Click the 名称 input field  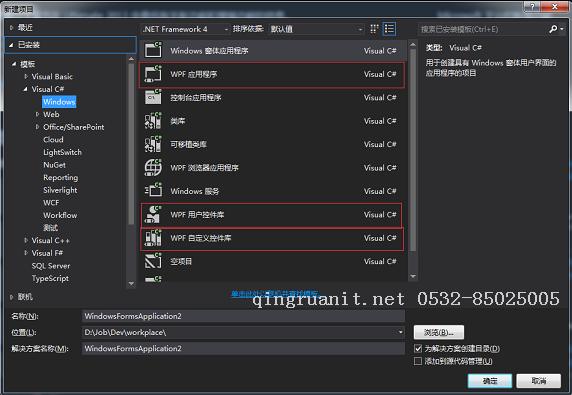pyautogui.click(x=243, y=316)
